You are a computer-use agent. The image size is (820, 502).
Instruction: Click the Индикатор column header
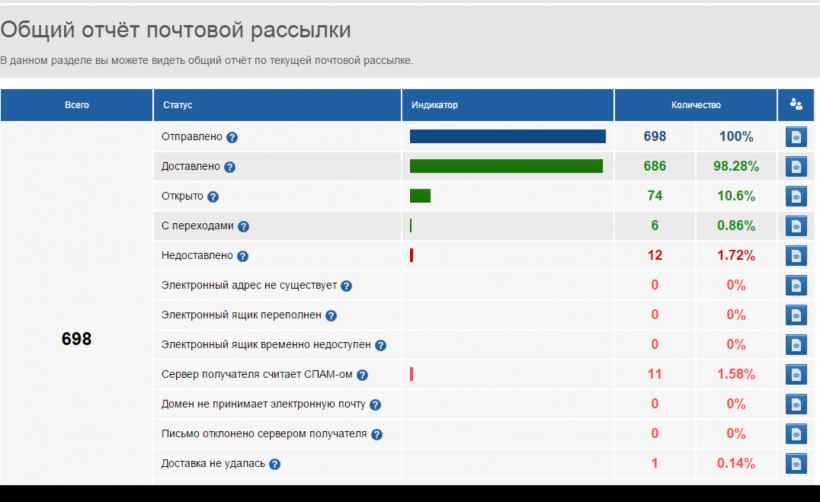click(x=508, y=105)
